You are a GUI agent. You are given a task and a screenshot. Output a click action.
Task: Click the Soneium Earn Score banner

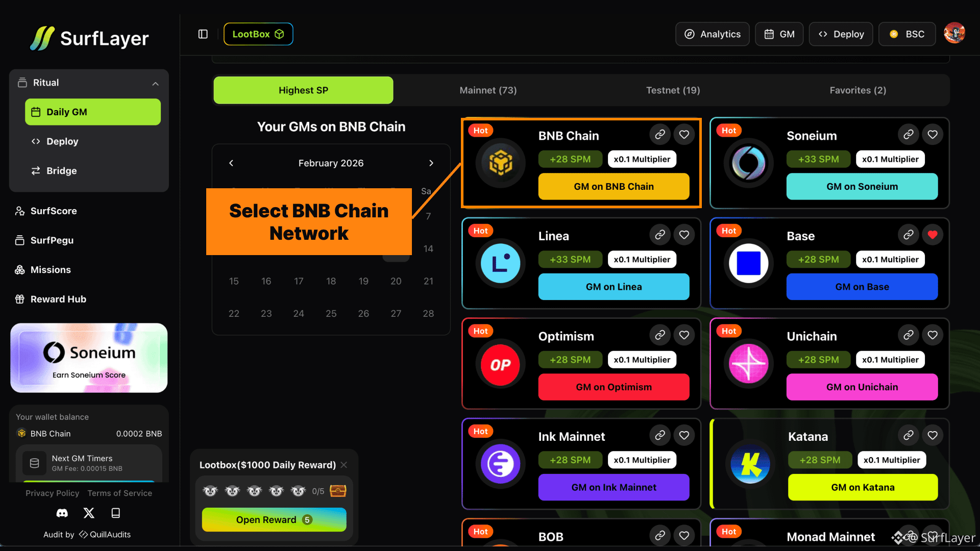pyautogui.click(x=89, y=358)
